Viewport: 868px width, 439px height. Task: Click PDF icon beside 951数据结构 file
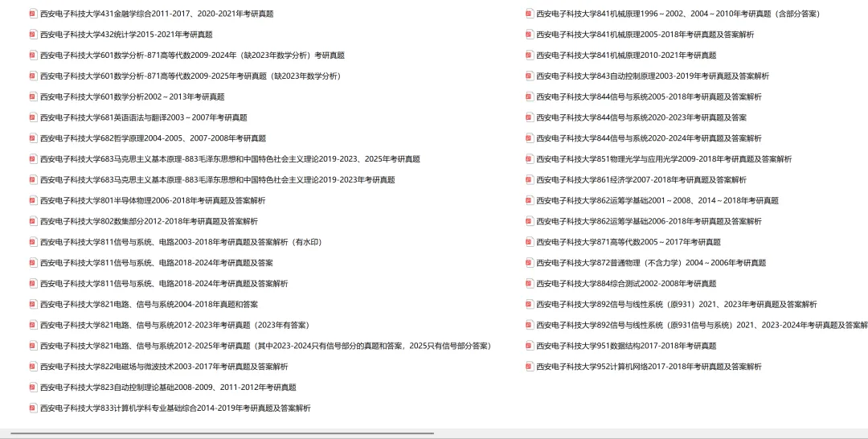[x=529, y=346]
